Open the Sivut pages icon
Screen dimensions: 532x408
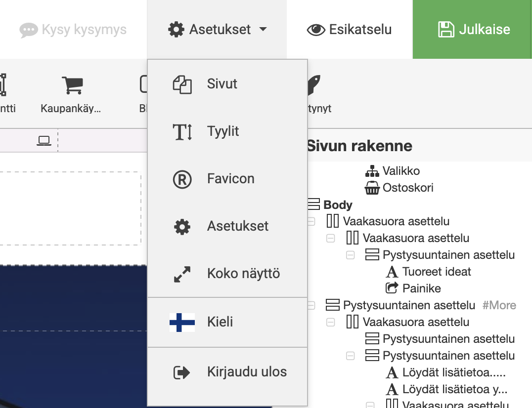[x=182, y=84]
